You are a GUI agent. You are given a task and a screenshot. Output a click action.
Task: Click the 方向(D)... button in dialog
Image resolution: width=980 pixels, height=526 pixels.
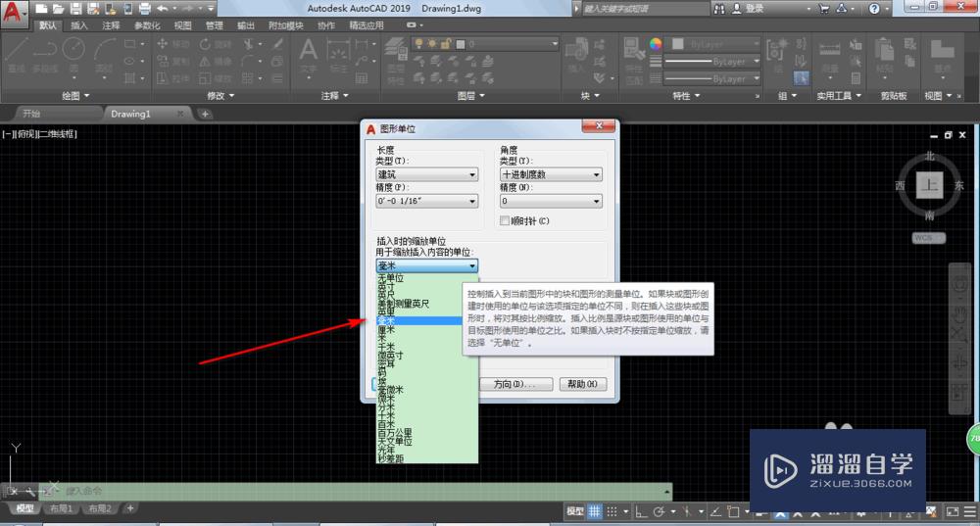tap(515, 384)
